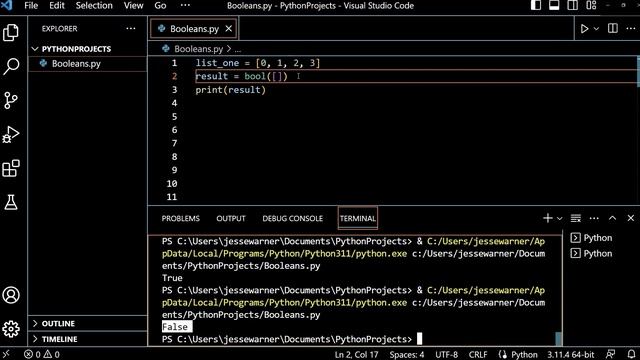Open the Explorer view in activity bar
This screenshot has width=640, height=360.
click(x=11, y=33)
